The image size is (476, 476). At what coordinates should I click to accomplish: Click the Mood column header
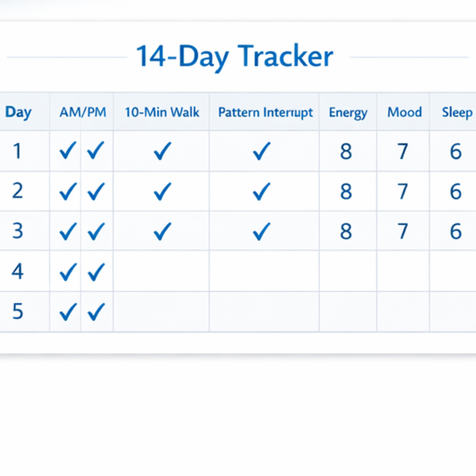point(404,112)
